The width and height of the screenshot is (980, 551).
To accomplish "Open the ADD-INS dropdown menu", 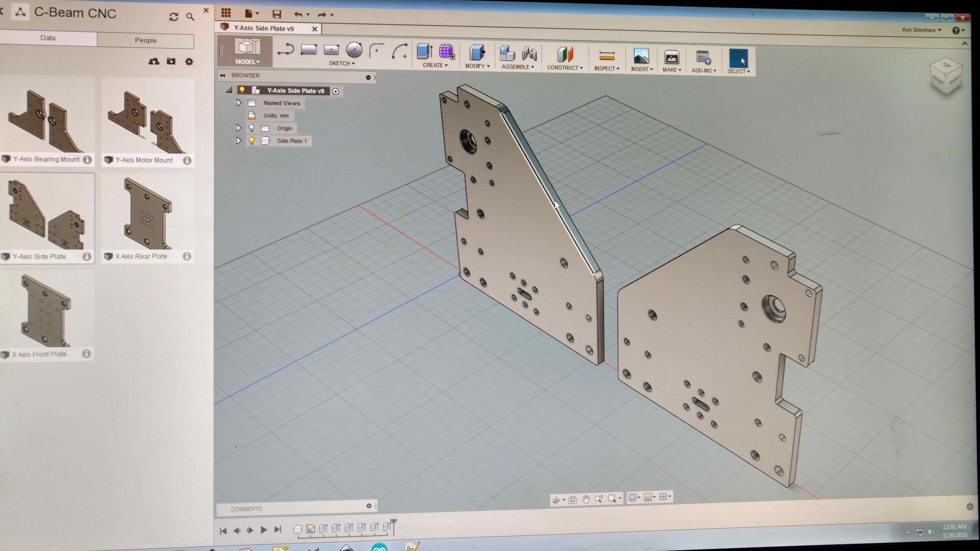I will pyautogui.click(x=704, y=71).
